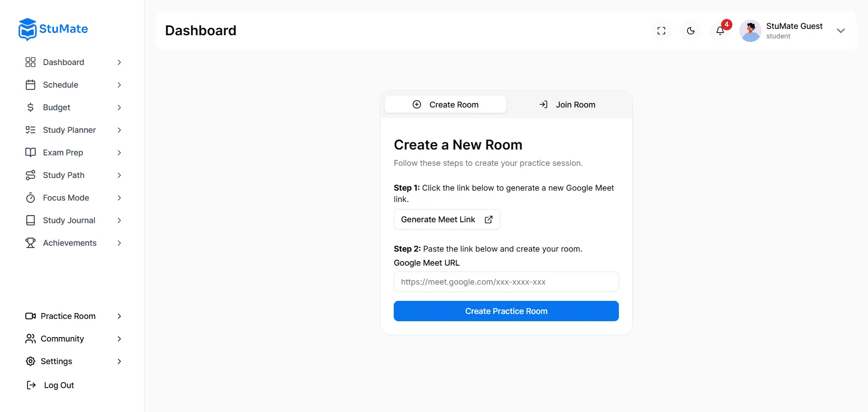Select the Create Room tab
Image resolution: width=868 pixels, height=412 pixels.
pos(445,105)
